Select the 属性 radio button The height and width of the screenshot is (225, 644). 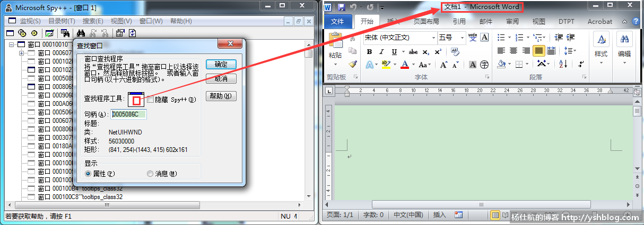click(x=88, y=174)
